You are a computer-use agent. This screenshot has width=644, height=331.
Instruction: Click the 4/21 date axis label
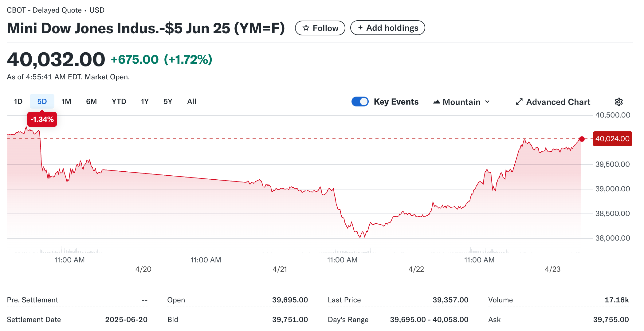click(280, 269)
